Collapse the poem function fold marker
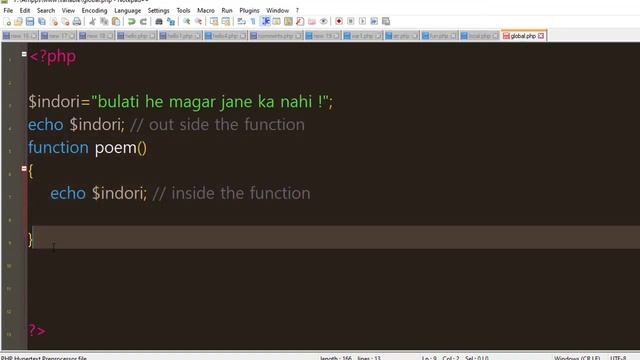The width and height of the screenshot is (640, 360). click(x=24, y=168)
